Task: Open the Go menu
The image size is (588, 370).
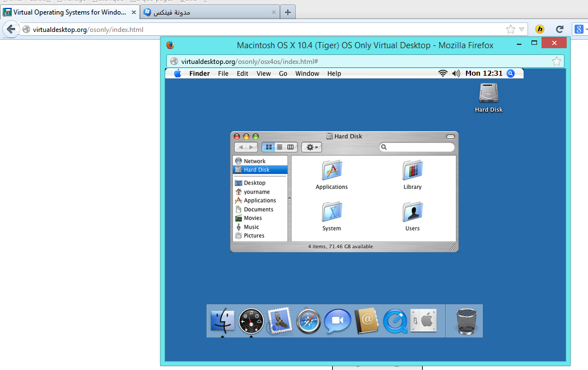Action: (x=283, y=73)
